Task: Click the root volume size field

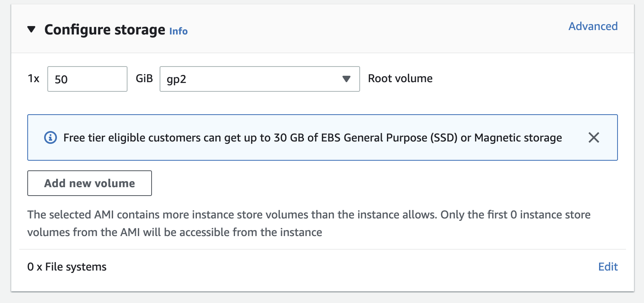Action: tap(87, 79)
